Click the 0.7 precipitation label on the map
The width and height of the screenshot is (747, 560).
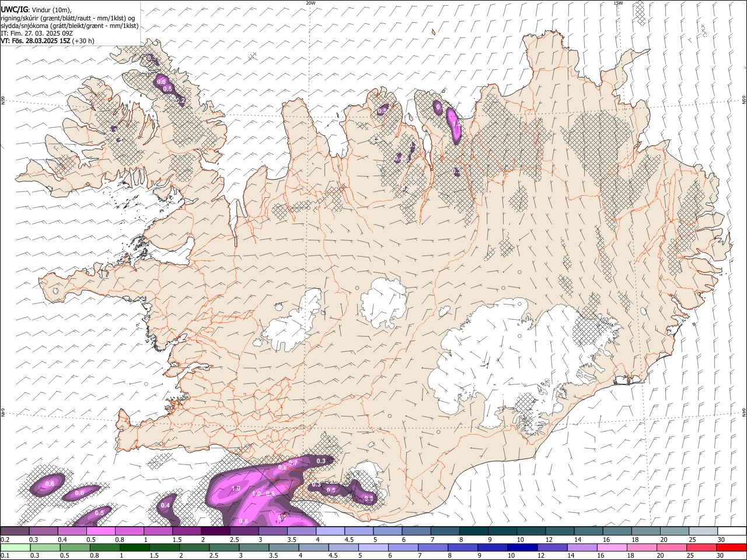pyautogui.click(x=294, y=463)
